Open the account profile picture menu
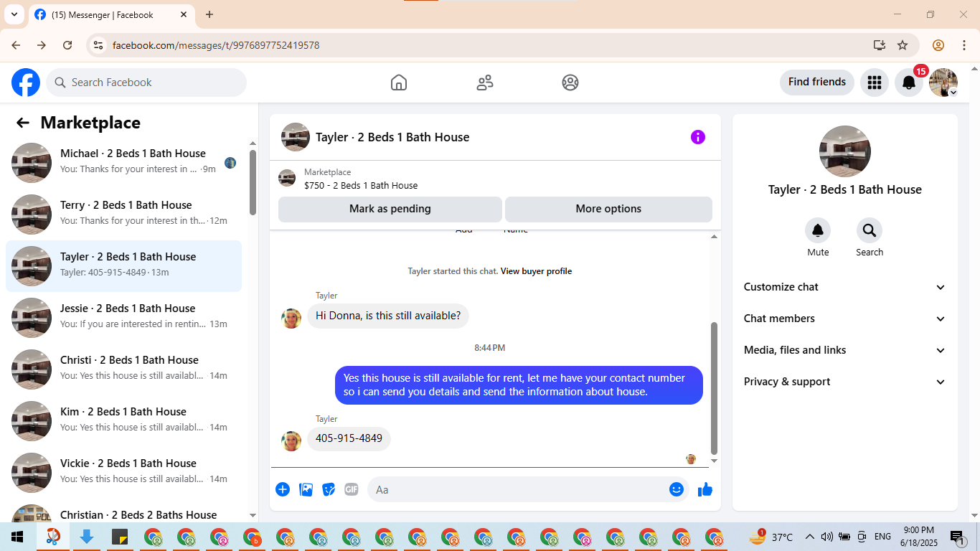 [x=943, y=83]
